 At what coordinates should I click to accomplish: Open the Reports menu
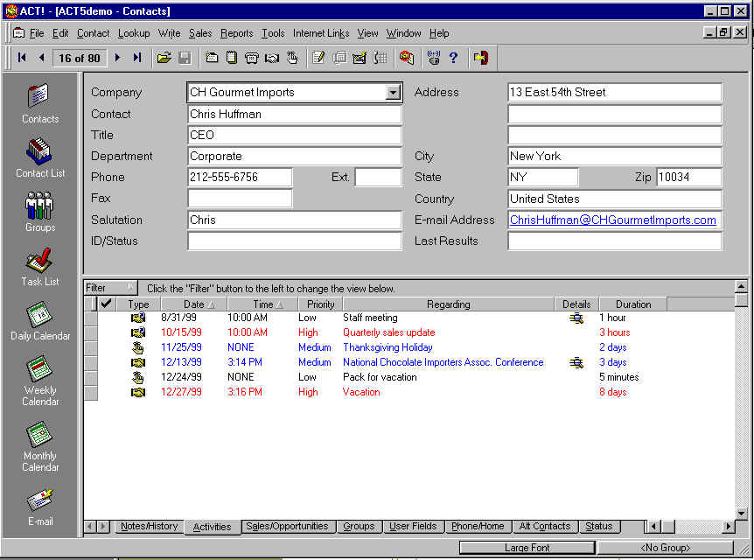(236, 33)
